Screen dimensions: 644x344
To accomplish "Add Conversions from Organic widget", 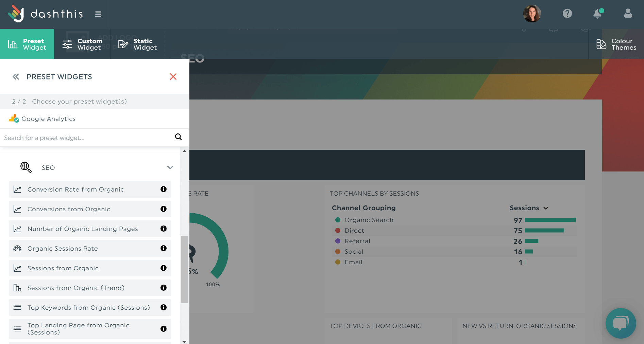I will click(x=90, y=209).
